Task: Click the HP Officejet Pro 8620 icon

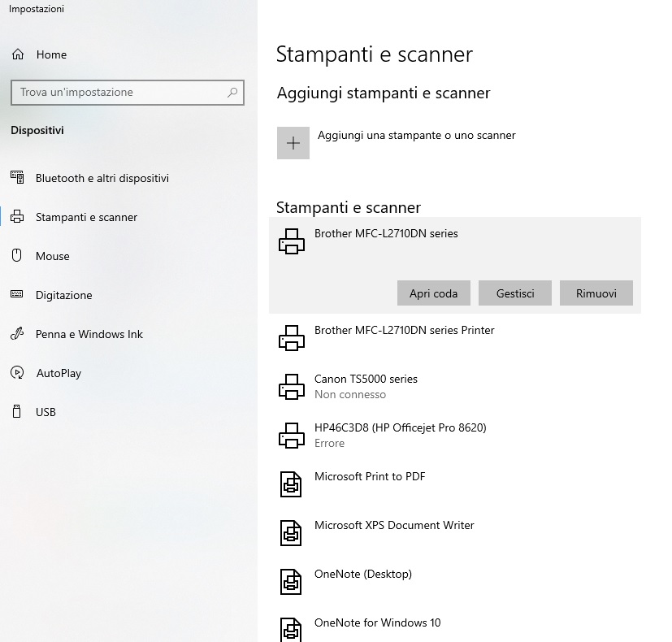Action: (x=292, y=436)
